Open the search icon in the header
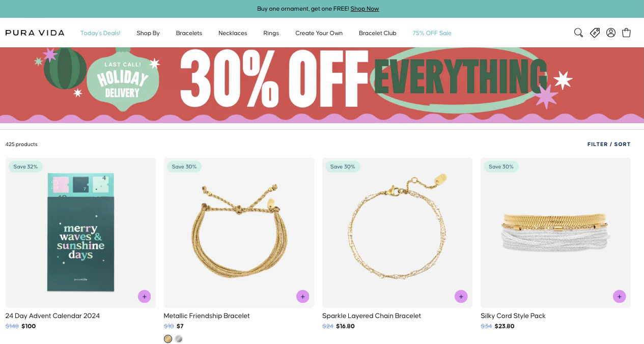This screenshot has height=344, width=644. click(x=578, y=33)
